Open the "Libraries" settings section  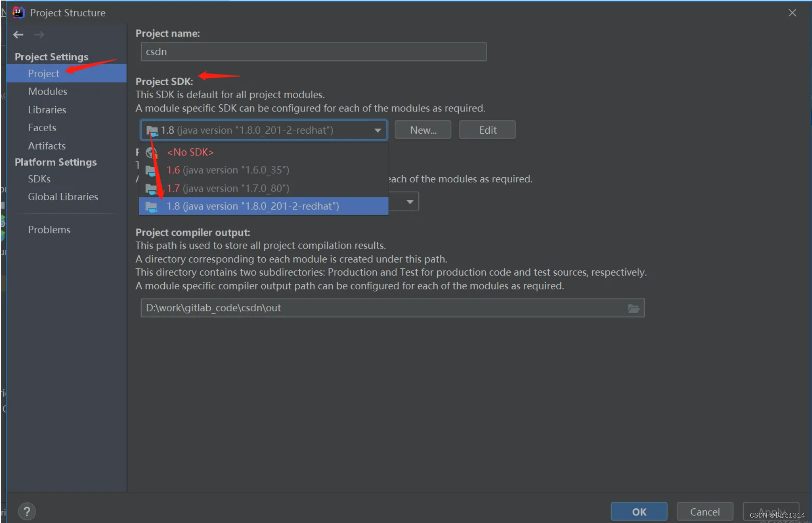pyautogui.click(x=47, y=109)
